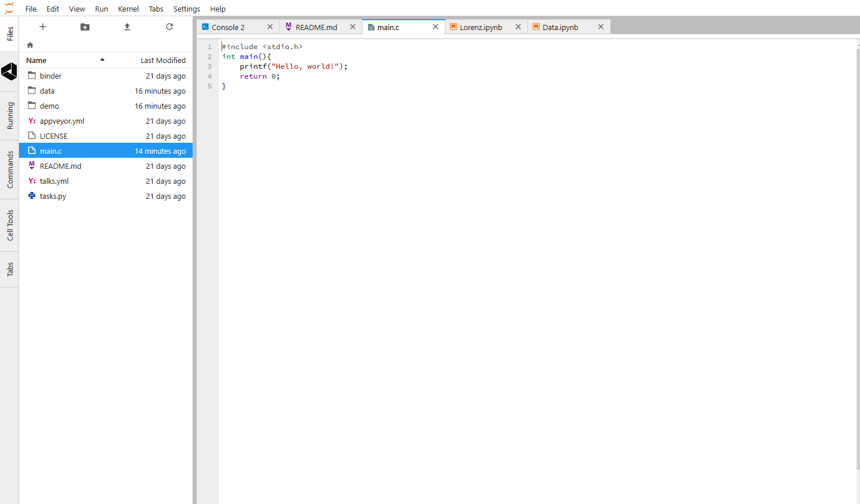
Task: Open the Commands sidebar panel
Action: point(9,169)
